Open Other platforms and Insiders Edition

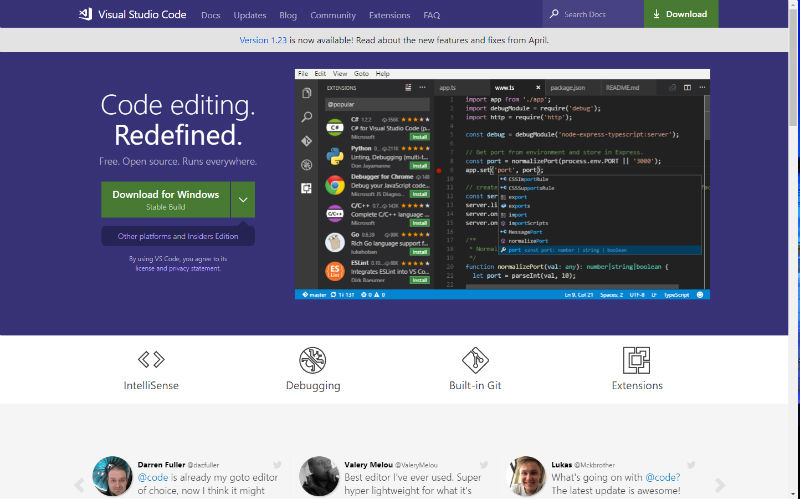tap(178, 236)
